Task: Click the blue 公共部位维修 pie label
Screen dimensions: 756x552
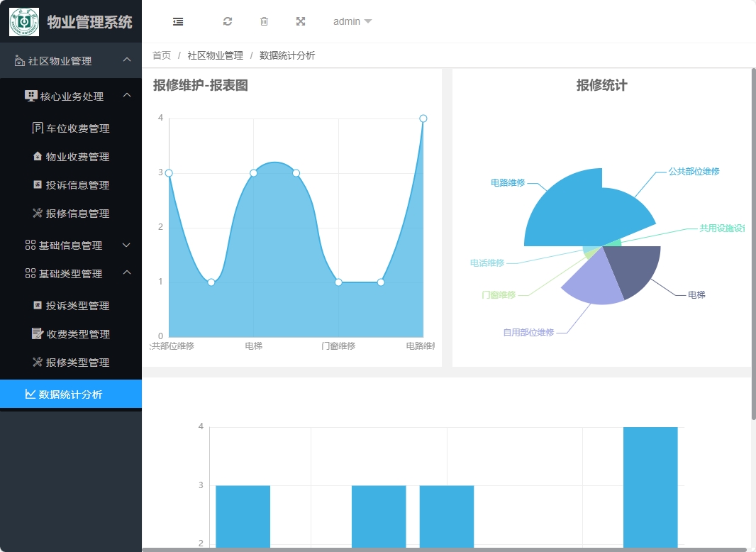Action: pos(694,171)
